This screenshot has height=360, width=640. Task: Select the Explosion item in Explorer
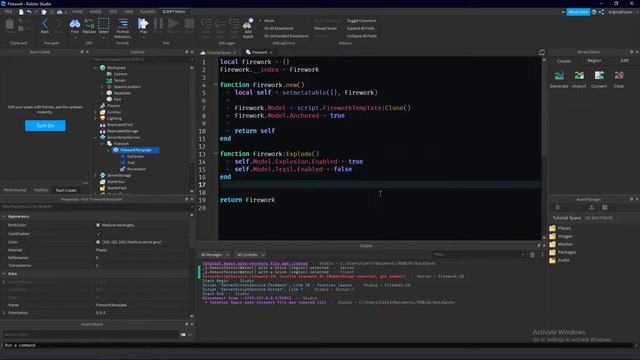(135, 156)
